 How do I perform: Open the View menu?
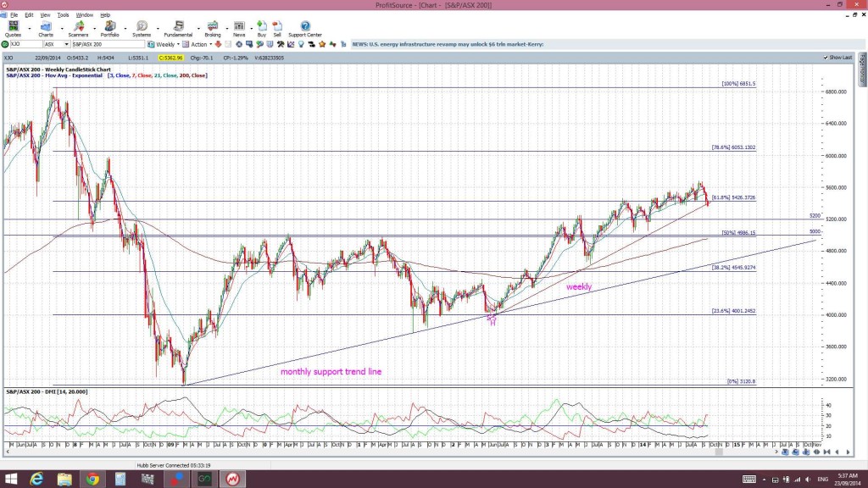(46, 15)
